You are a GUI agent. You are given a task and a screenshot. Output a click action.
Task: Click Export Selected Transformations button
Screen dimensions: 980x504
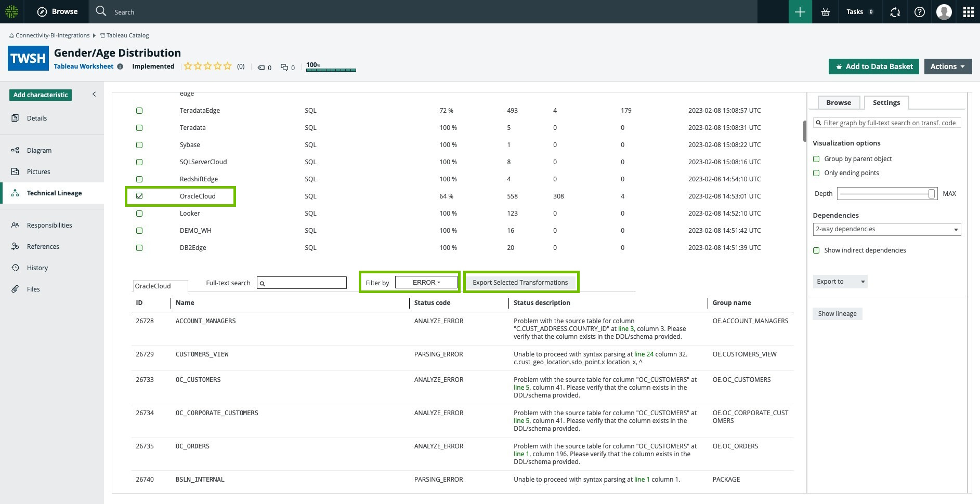(520, 282)
